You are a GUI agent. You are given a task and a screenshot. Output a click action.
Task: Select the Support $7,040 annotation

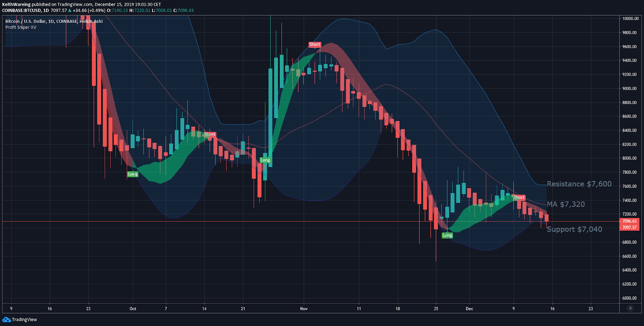click(574, 229)
